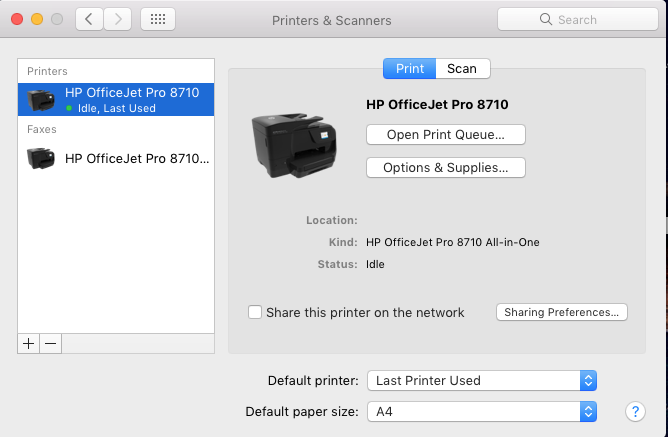The image size is (668, 437).
Task: Click the yellow minimize window button
Action: (37, 19)
